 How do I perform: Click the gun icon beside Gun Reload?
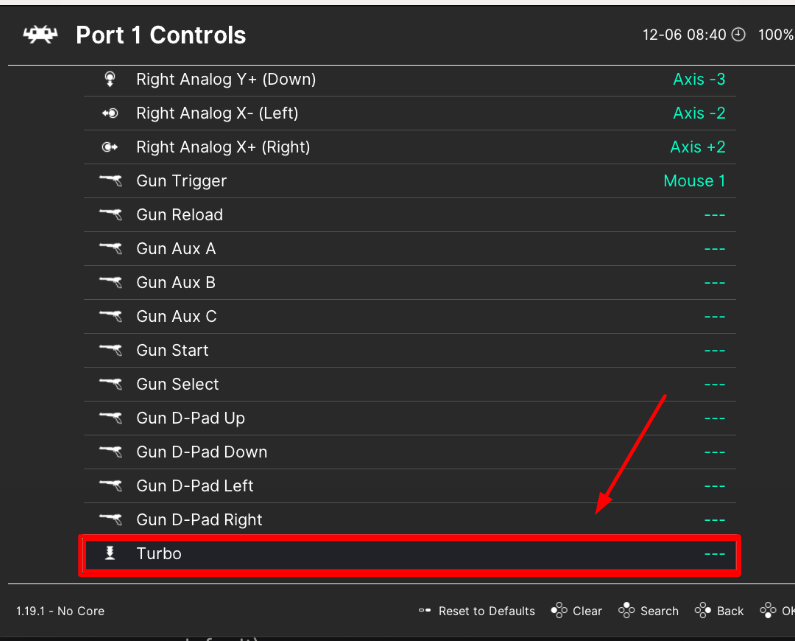[x=110, y=215]
